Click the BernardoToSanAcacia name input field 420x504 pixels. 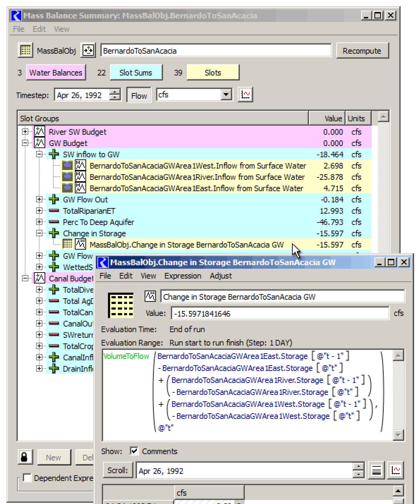click(216, 51)
